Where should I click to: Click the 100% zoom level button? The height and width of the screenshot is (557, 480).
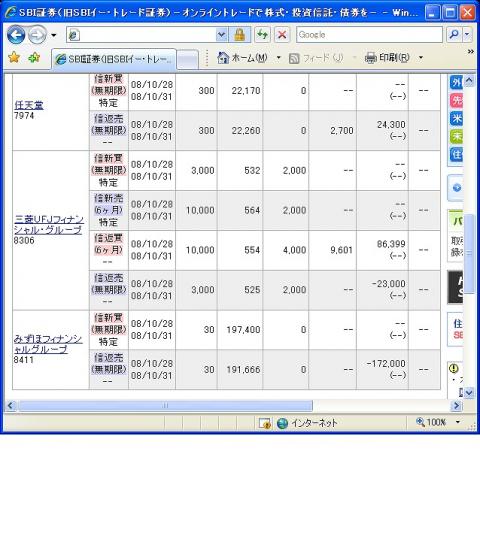click(431, 422)
